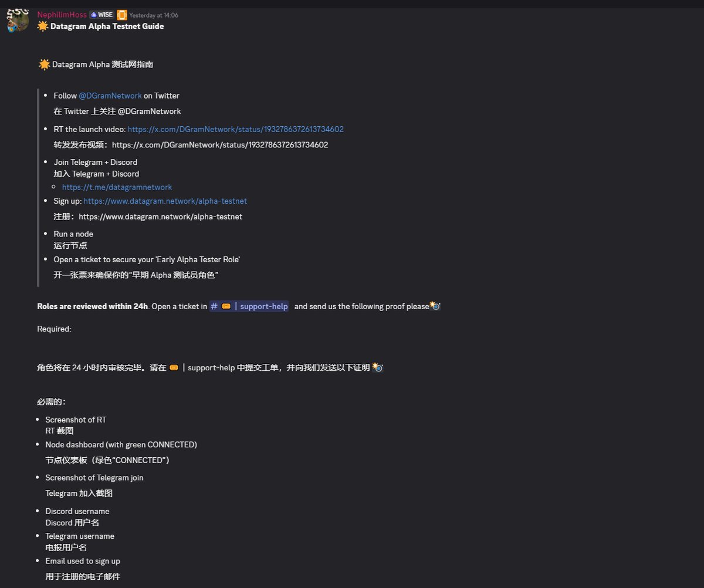Open the WISE server tag badge
This screenshot has height=588, width=704.
pos(101,15)
